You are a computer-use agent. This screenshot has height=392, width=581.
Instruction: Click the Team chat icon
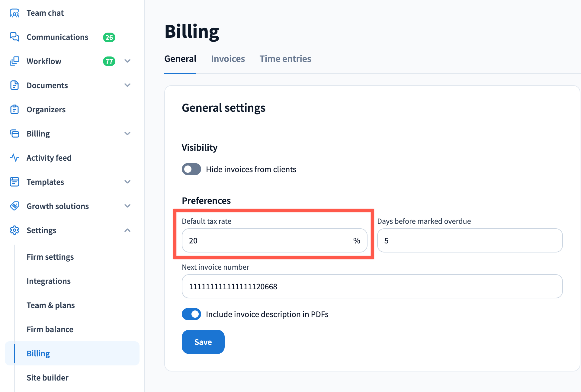coord(14,13)
